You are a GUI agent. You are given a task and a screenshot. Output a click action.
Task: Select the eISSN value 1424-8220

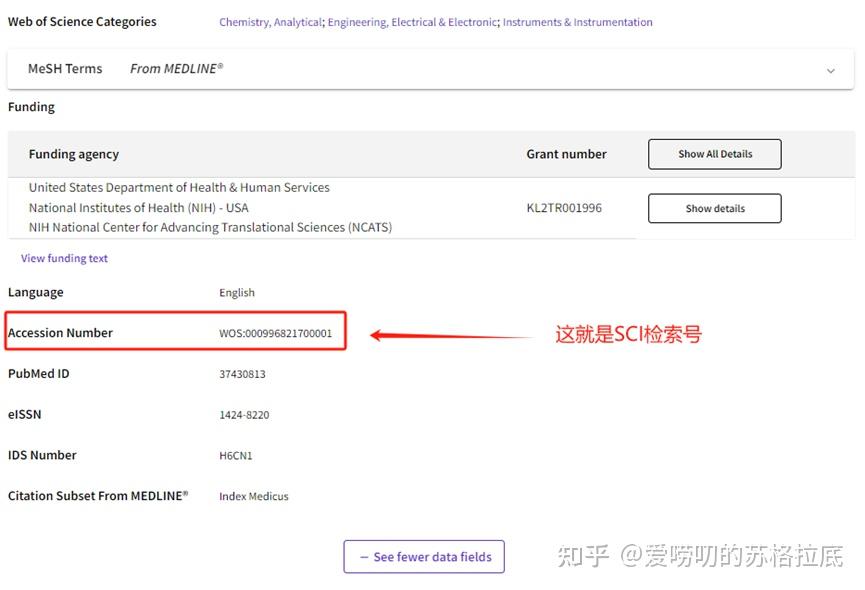point(243,414)
